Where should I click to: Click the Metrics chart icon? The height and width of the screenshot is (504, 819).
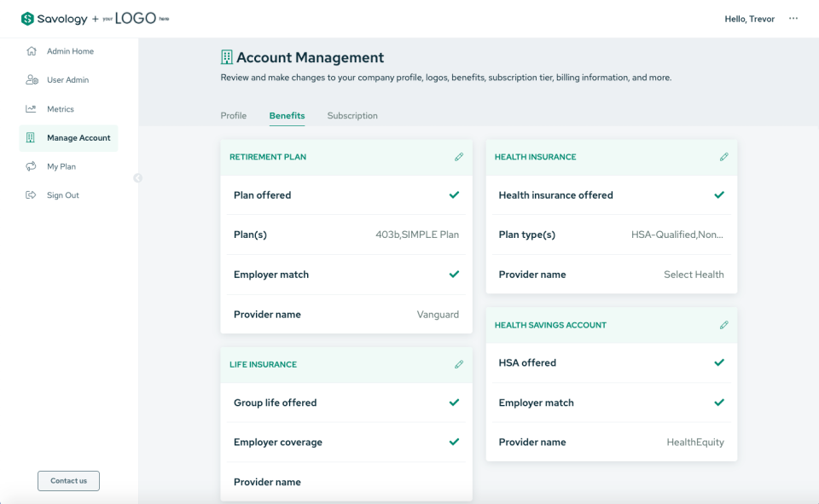(x=32, y=108)
